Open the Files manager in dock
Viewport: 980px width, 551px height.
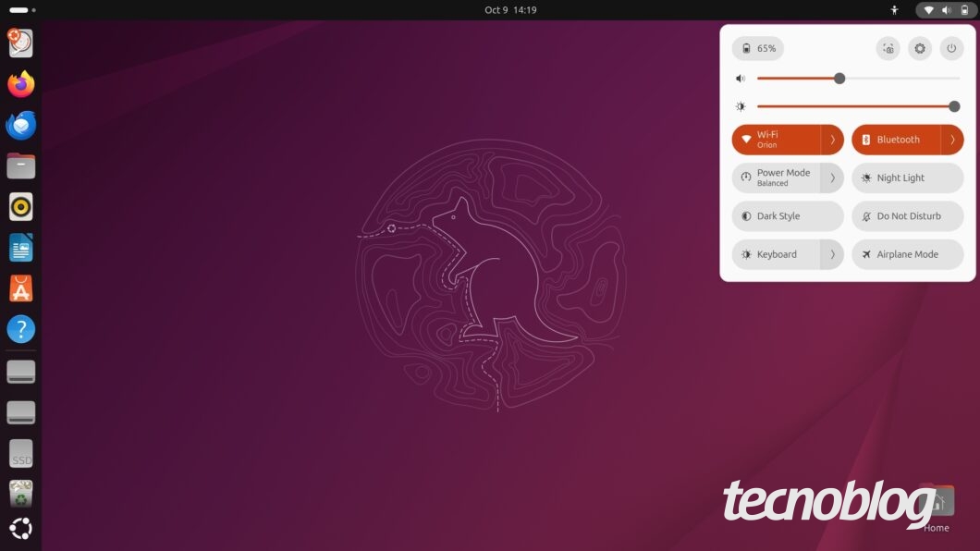point(20,165)
